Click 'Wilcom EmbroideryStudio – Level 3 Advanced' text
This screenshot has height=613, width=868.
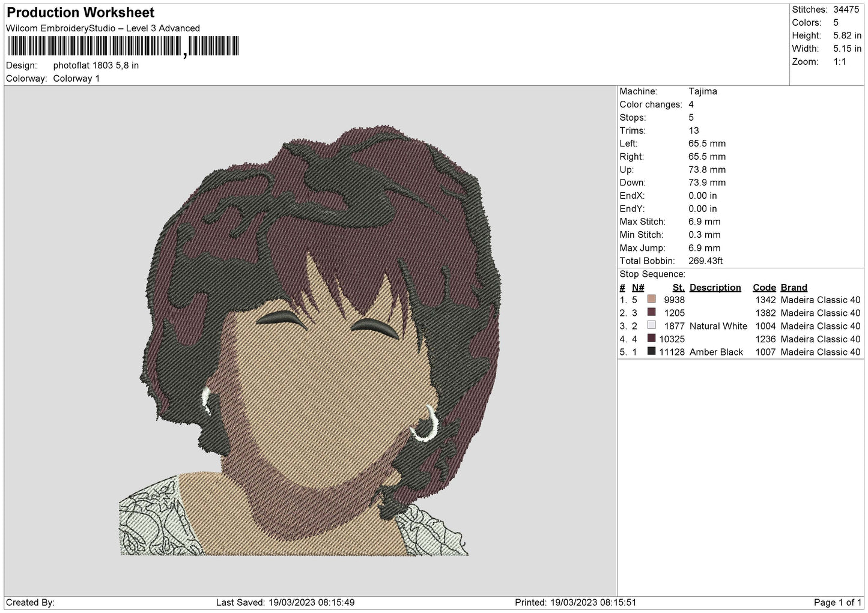tap(103, 28)
